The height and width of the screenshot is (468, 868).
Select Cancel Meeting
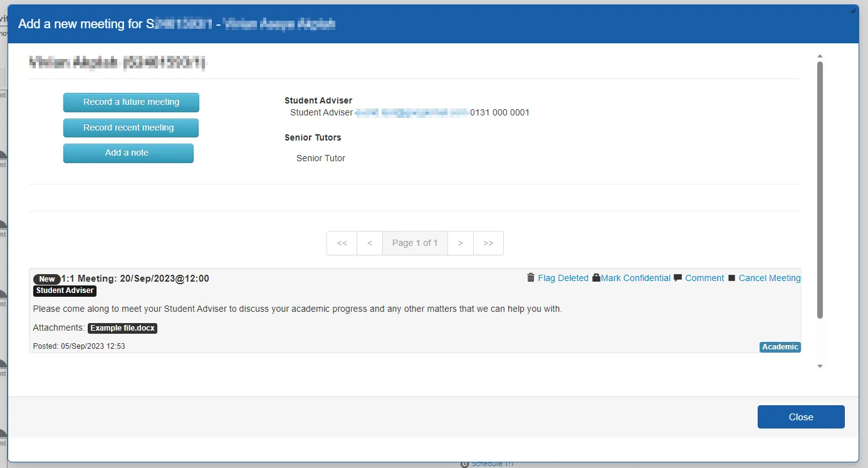click(x=769, y=278)
